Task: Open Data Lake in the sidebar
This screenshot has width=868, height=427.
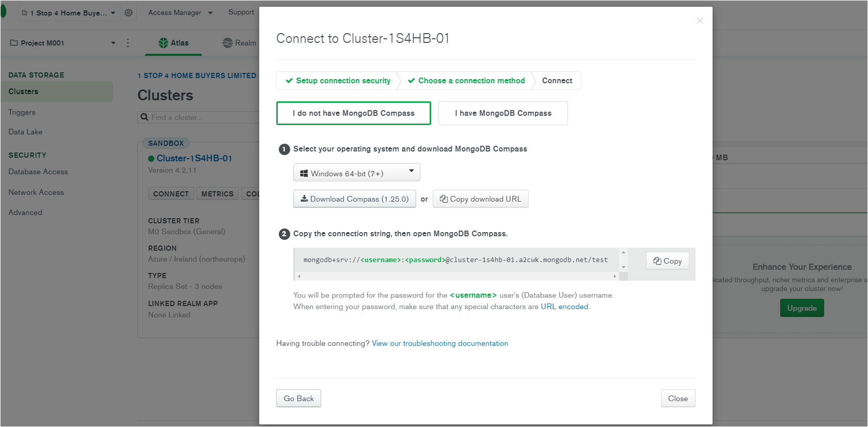Action: 25,132
